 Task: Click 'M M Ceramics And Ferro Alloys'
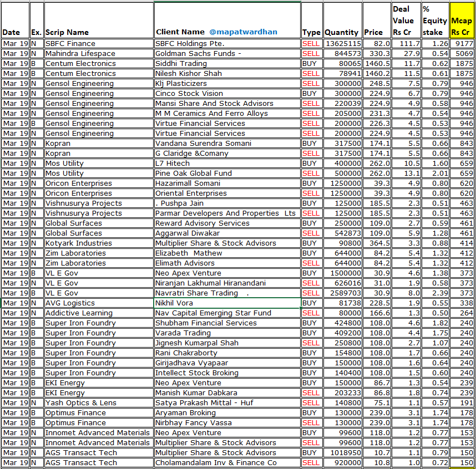[x=227, y=114]
